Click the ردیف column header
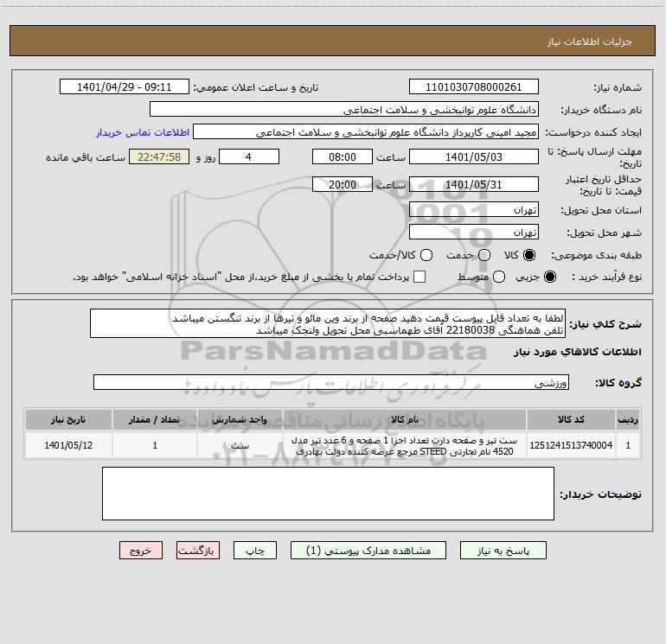Screen dimensions: 666x644 pos(628,419)
